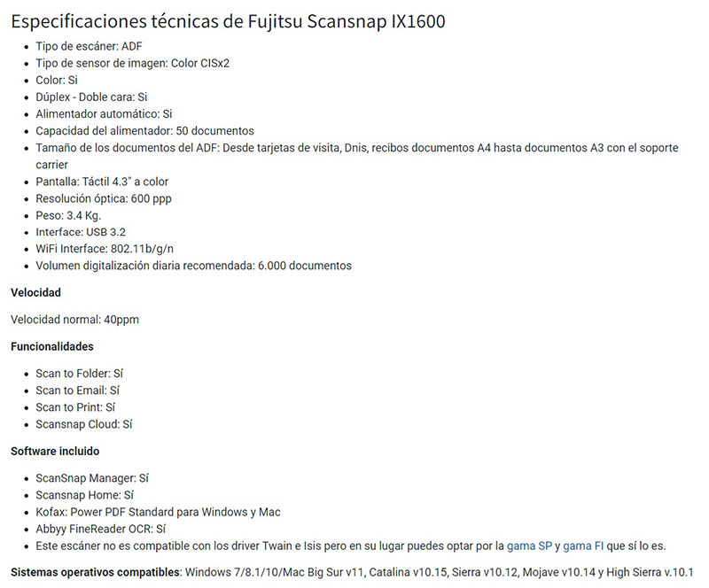Viewport: 709px width, 588px height.
Task: Click the "Resolución óptica: 600 ppp" item
Action: click(105, 198)
